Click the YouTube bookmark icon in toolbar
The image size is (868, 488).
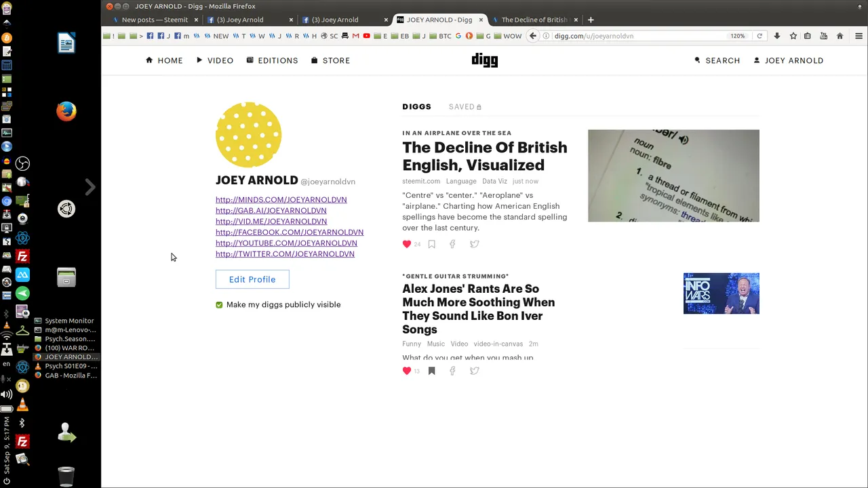coord(367,36)
